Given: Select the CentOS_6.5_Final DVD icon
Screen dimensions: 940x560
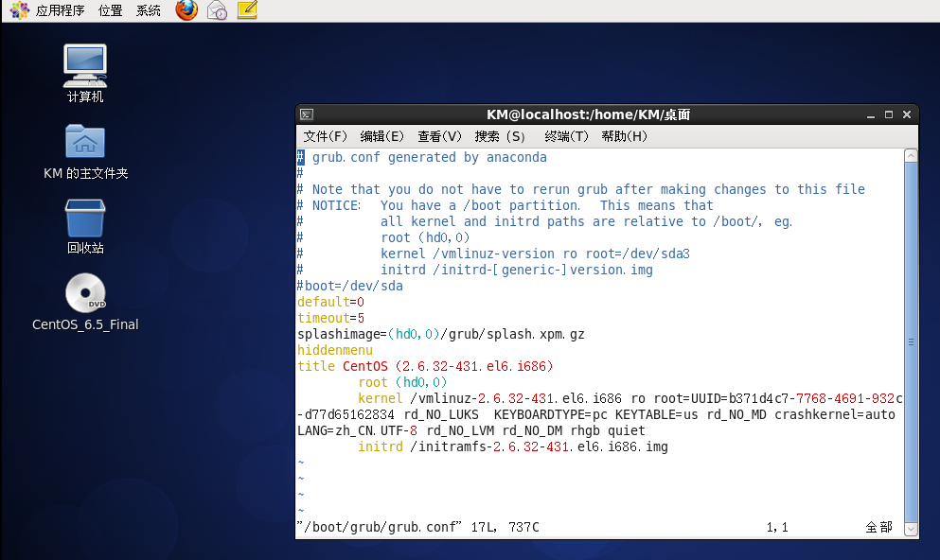Looking at the screenshot, I should pos(85,302).
